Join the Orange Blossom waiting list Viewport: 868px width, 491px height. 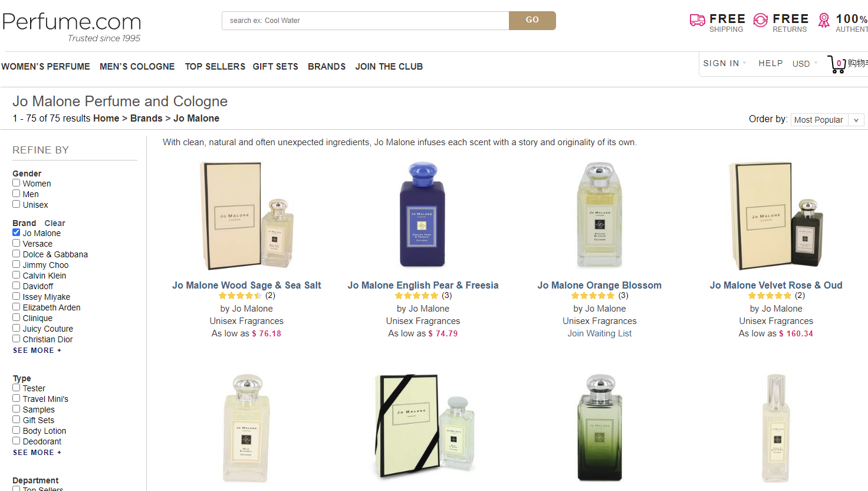coord(599,333)
